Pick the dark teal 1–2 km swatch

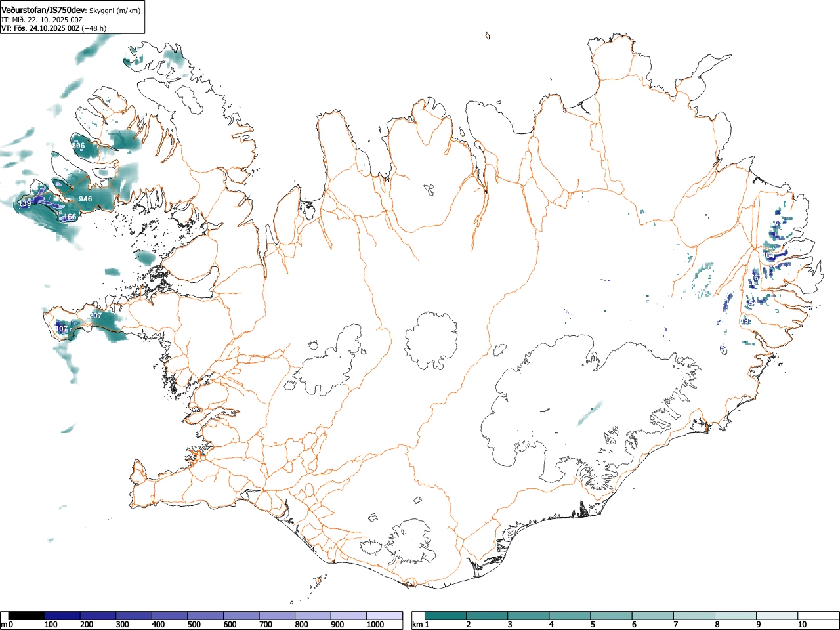(446, 616)
